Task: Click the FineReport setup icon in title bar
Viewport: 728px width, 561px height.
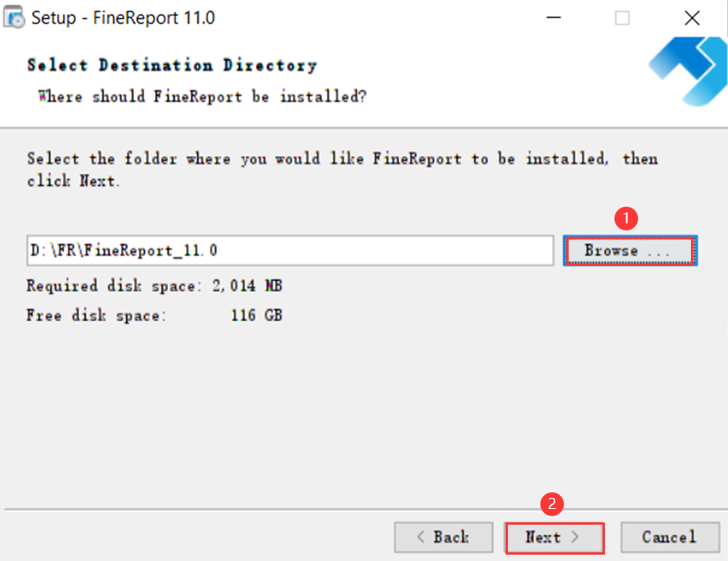Action: [14, 17]
